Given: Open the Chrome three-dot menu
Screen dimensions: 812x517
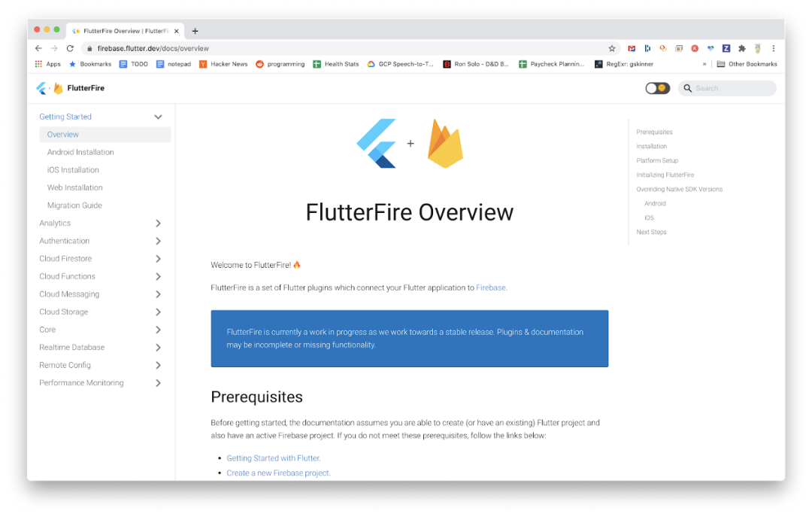Looking at the screenshot, I should 773,48.
